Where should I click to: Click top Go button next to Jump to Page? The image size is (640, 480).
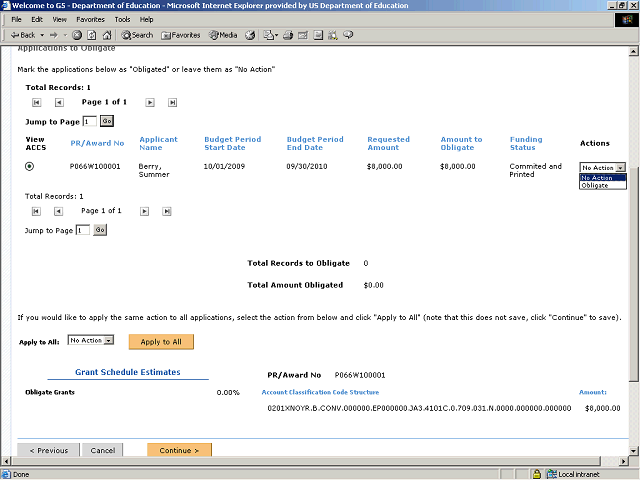[107, 121]
